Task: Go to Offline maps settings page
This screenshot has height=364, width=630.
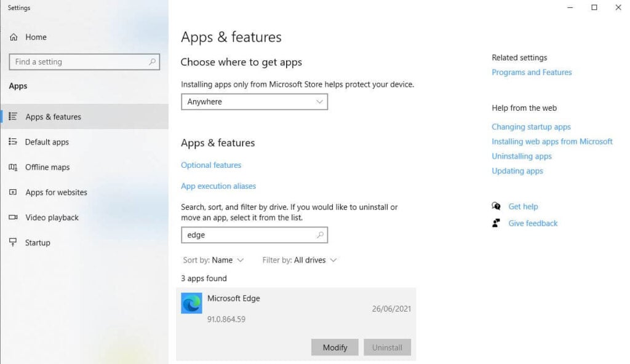Action: pyautogui.click(x=47, y=167)
